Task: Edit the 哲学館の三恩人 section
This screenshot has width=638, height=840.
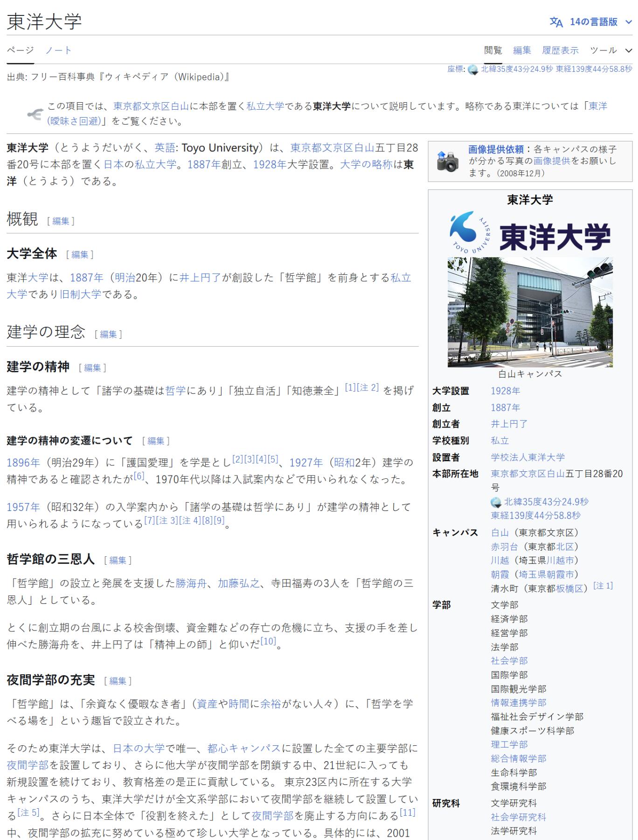Action: point(118,560)
